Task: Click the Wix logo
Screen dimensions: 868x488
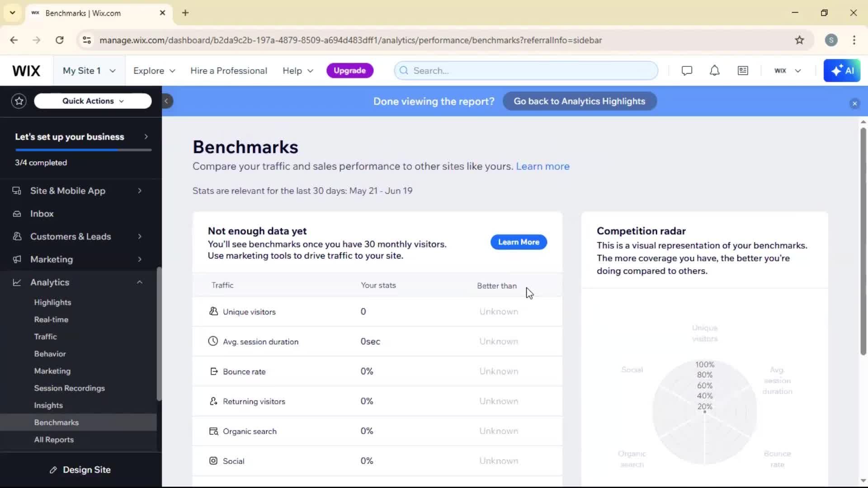Action: (x=26, y=71)
